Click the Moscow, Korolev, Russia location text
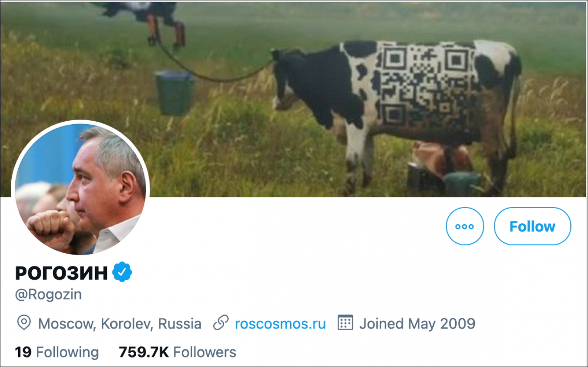Viewport: 588px width, 367px height. (x=120, y=324)
